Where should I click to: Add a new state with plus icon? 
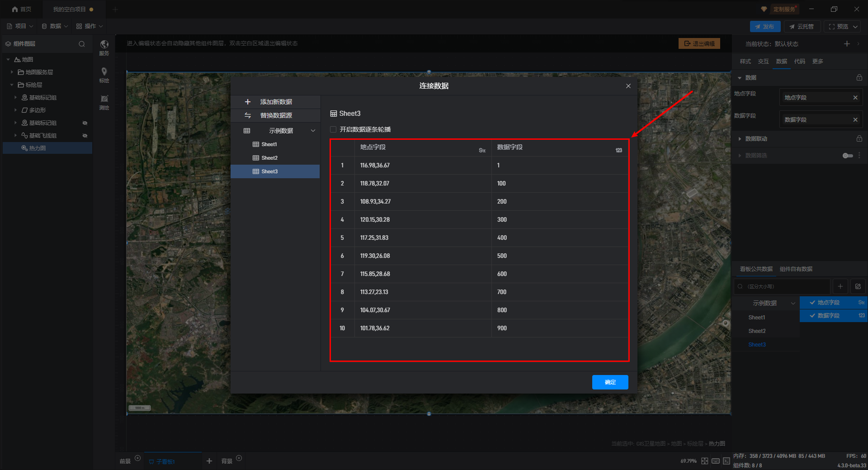pos(847,44)
